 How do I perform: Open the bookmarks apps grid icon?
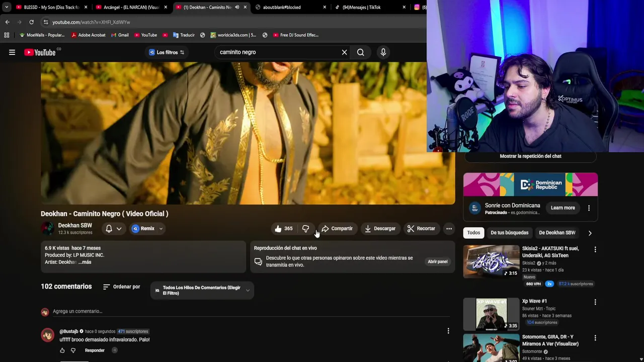(7, 35)
